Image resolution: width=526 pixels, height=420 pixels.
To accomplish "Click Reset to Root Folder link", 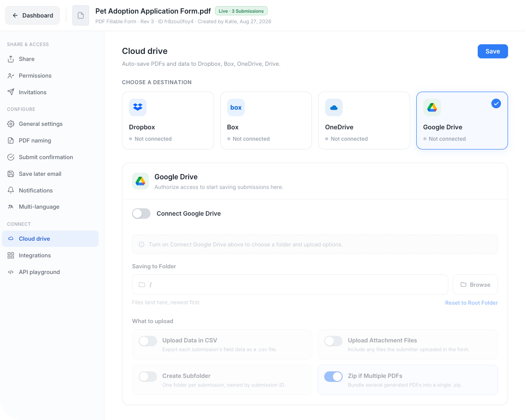I will (x=471, y=303).
